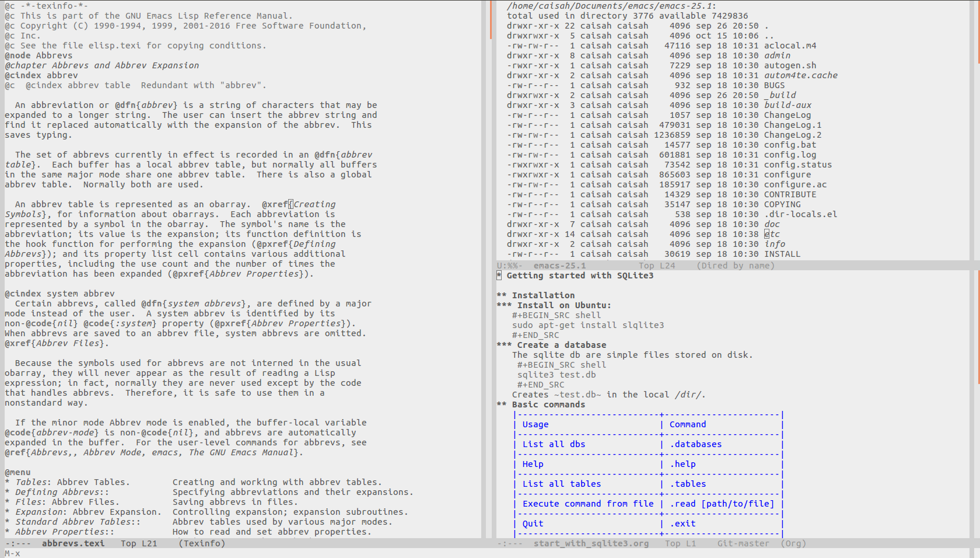
Task: Click the 'sqlite3 test.db' source line
Action: coord(556,375)
